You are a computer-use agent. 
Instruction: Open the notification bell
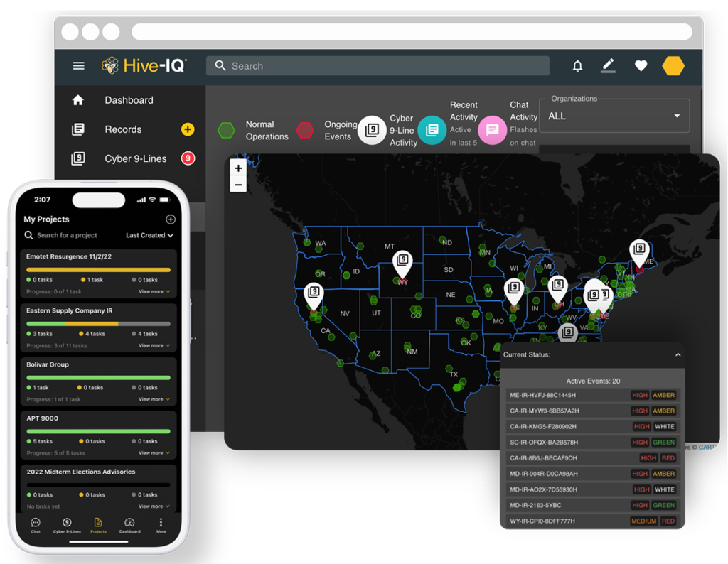577,65
